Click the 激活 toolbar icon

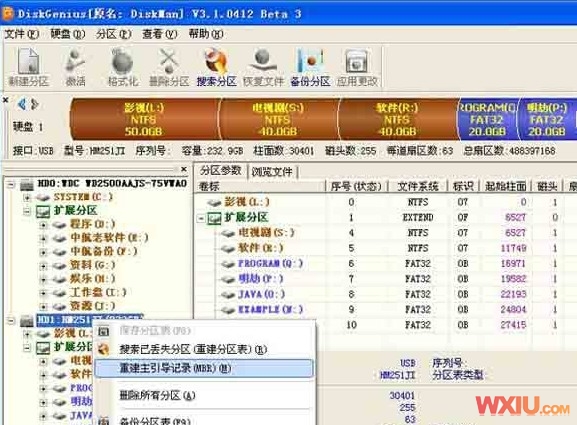(75, 68)
